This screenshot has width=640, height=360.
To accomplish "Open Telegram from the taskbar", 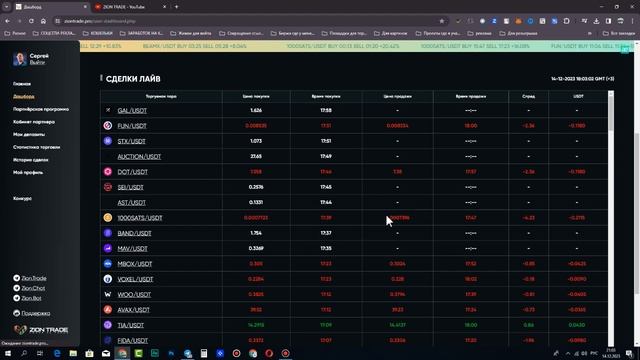I will [x=187, y=353].
